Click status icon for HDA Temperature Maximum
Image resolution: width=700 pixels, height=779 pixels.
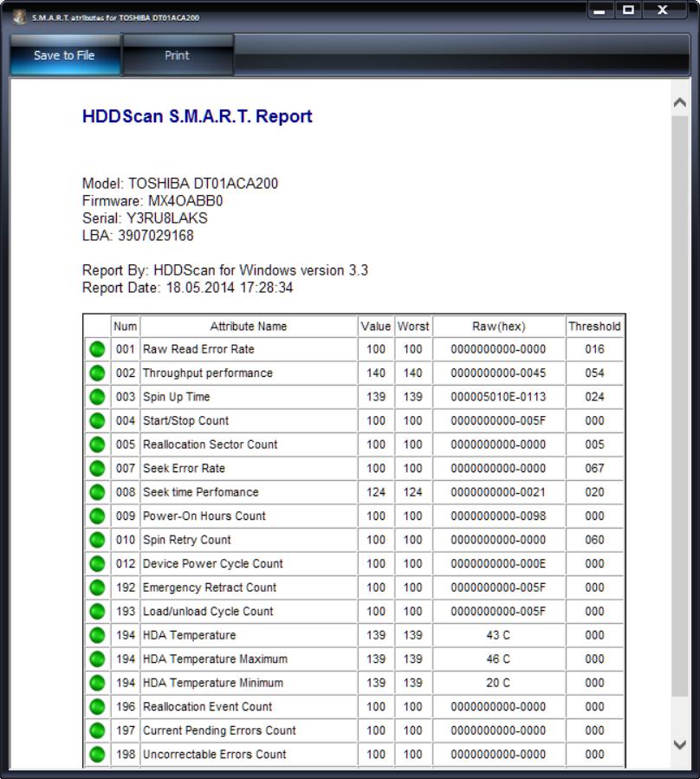pos(97,659)
